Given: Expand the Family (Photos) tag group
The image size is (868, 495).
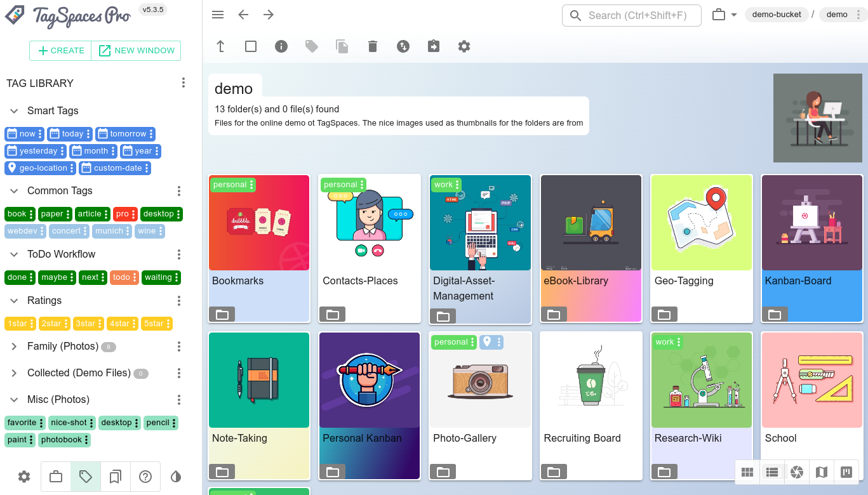Looking at the screenshot, I should (14, 346).
